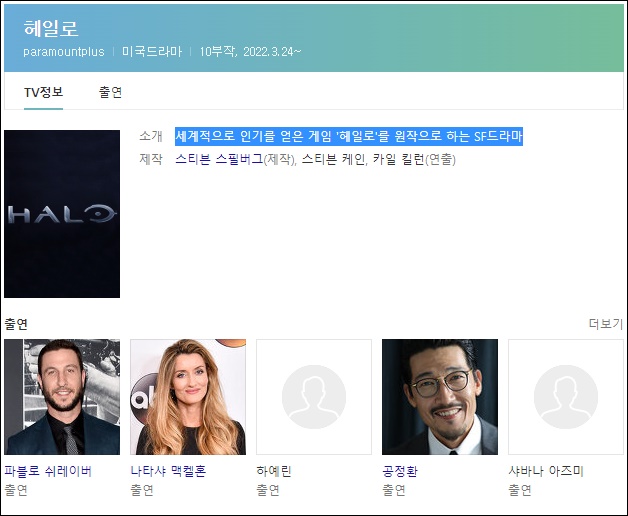
Task: Click the 미국드라마 genre text
Action: (152, 52)
